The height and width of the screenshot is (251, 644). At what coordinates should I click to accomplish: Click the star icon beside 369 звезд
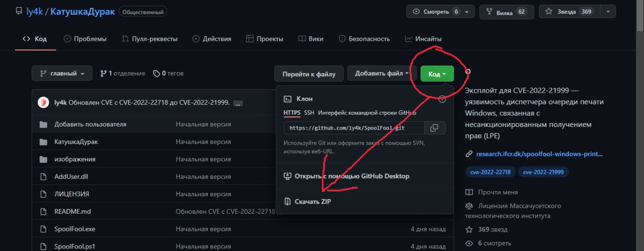(469, 230)
